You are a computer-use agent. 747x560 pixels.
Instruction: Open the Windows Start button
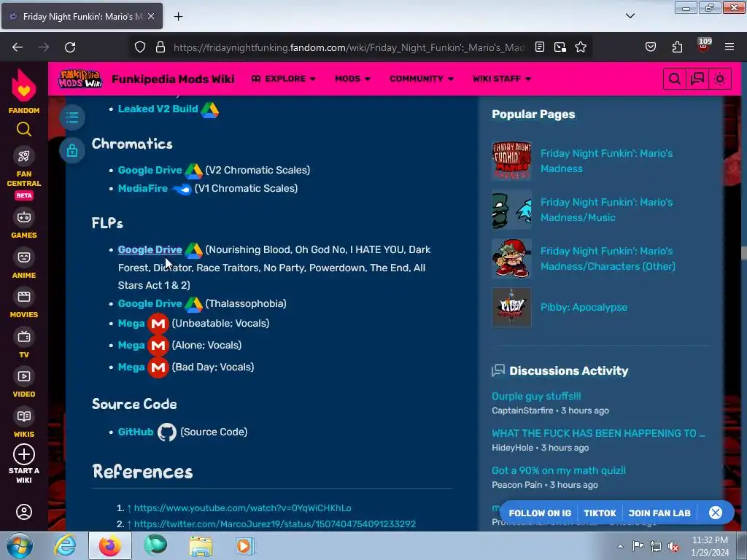coord(18,545)
